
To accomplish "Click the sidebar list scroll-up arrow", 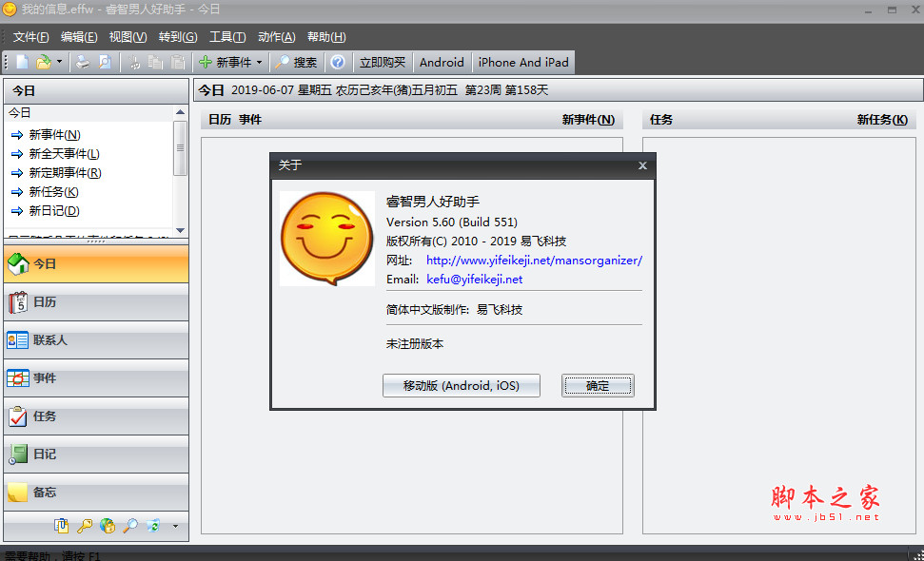I will pos(180,112).
